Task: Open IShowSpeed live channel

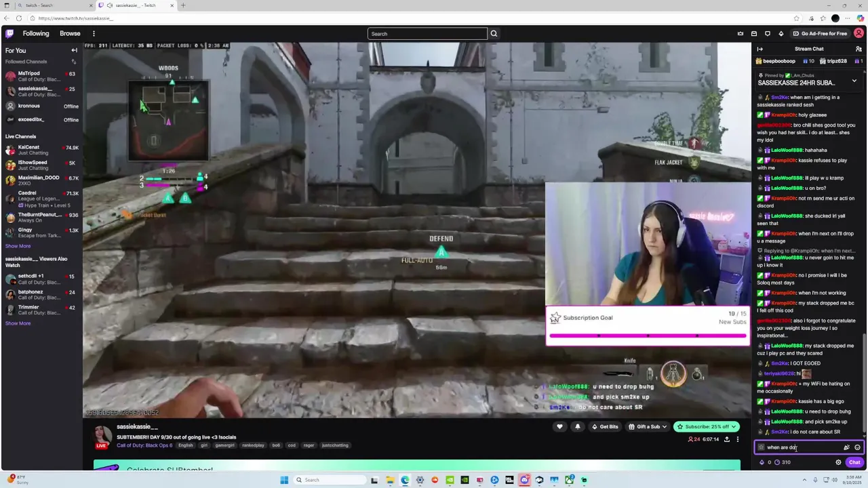Action: (x=41, y=165)
